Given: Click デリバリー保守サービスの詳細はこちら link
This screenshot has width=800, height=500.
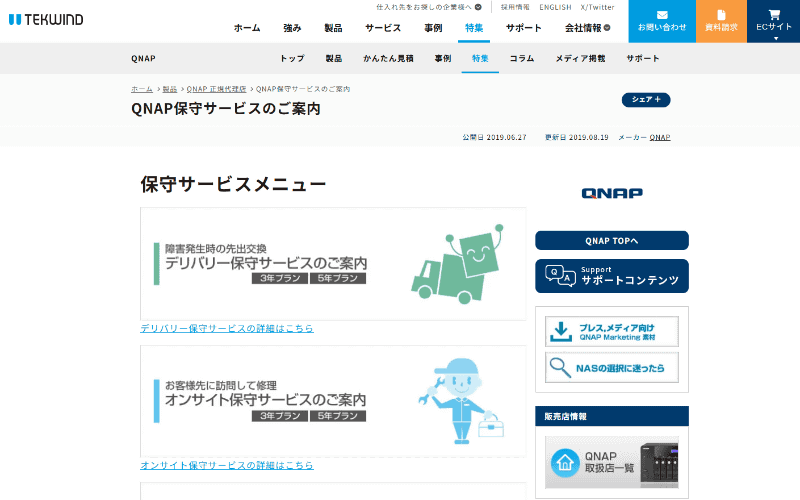Looking at the screenshot, I should (227, 328).
